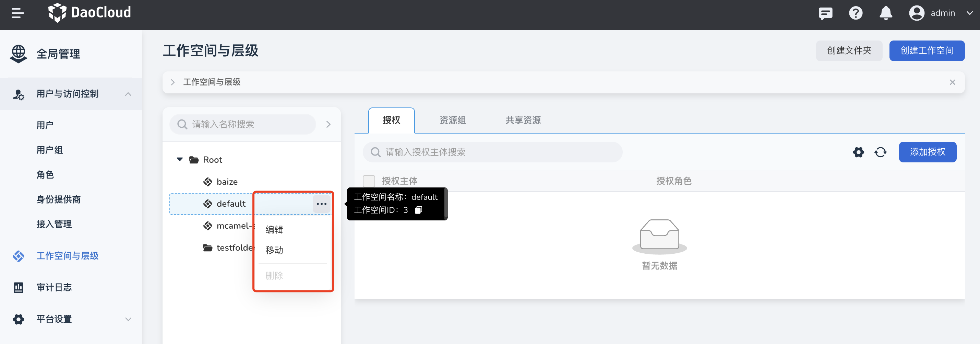Choose 移动 in the context menu
The width and height of the screenshot is (980, 344).
[x=274, y=250]
